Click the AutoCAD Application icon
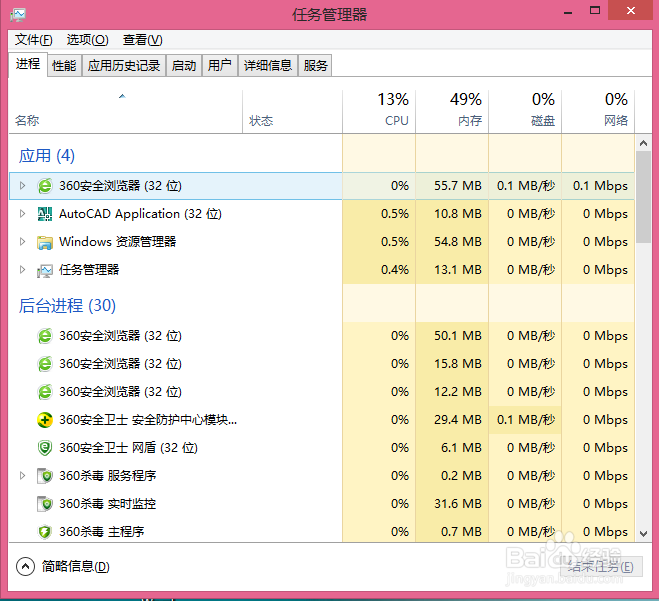 click(45, 214)
